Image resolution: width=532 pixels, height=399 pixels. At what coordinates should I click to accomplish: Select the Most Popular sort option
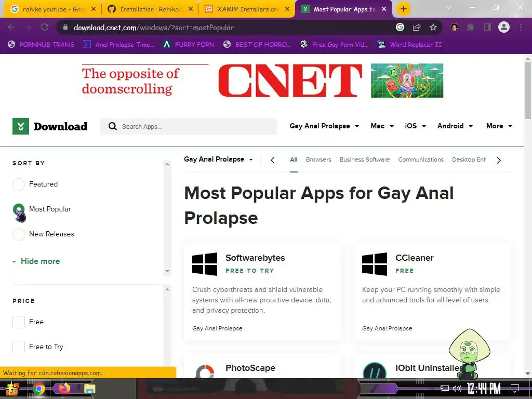point(19,209)
